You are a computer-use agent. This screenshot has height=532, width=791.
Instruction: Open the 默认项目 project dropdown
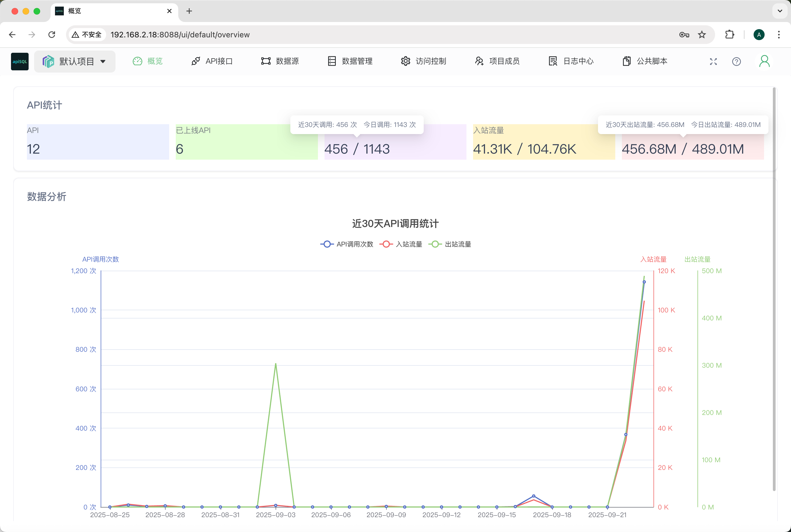click(75, 61)
